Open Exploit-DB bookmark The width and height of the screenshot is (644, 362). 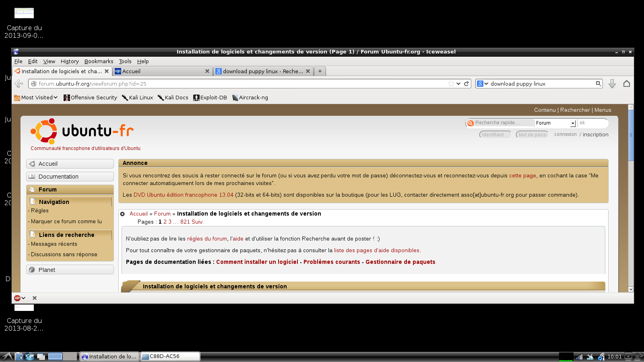(x=210, y=98)
